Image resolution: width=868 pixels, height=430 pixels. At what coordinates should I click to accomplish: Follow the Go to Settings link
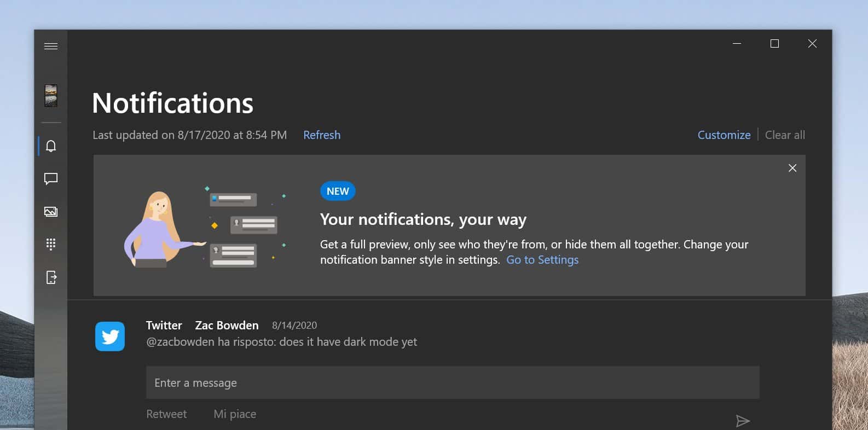pyautogui.click(x=542, y=260)
